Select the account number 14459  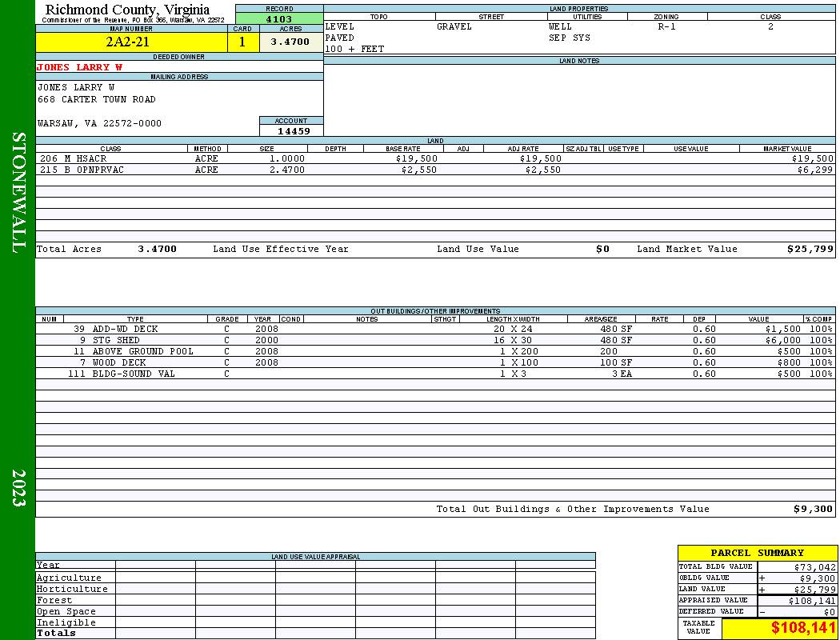point(294,130)
